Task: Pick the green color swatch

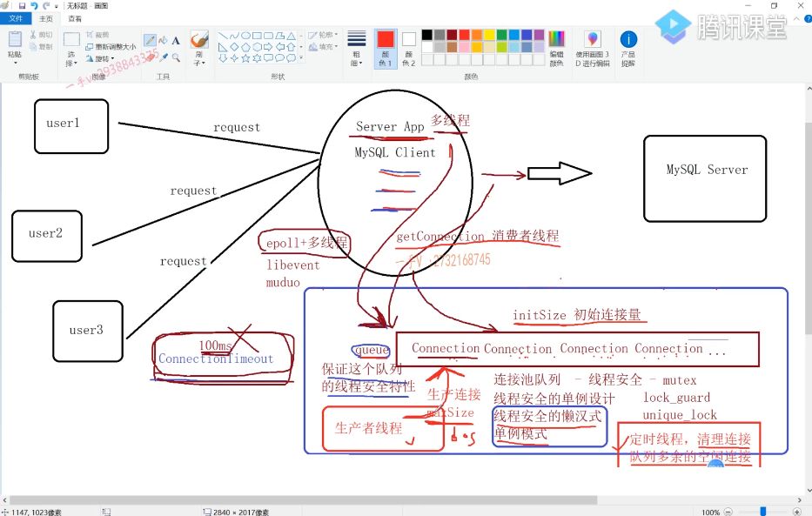Action: 502,35
